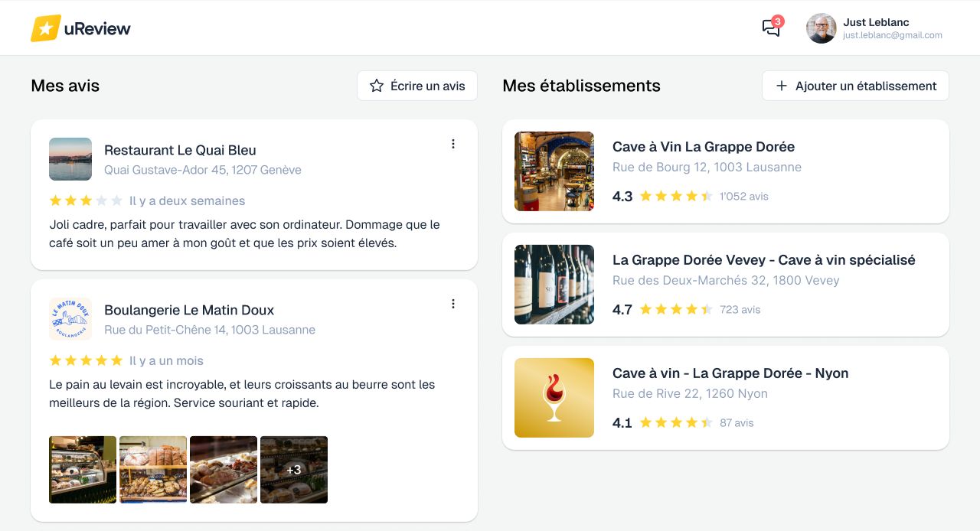The width and height of the screenshot is (980, 531).
Task: Click Just Leblanc's profile avatar
Action: coord(821,28)
